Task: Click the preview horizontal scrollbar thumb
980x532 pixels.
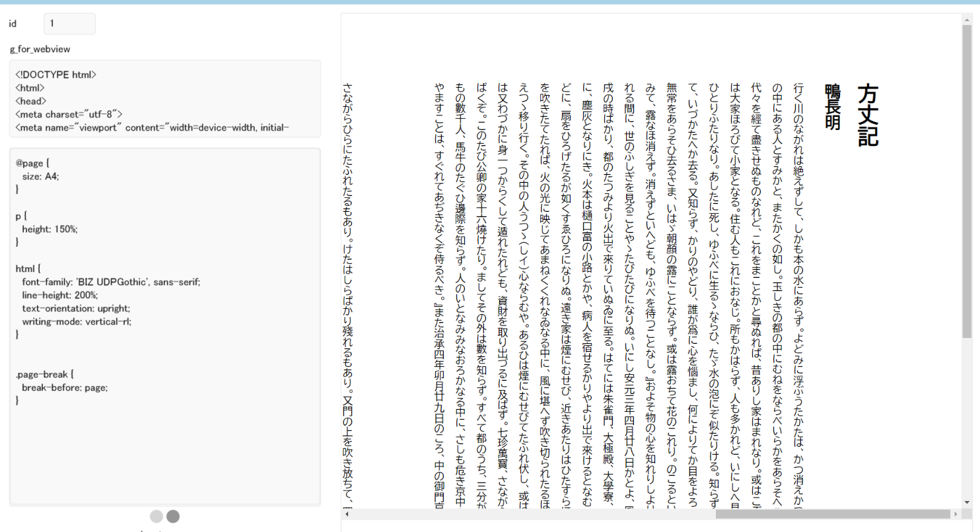Action: tap(832, 514)
